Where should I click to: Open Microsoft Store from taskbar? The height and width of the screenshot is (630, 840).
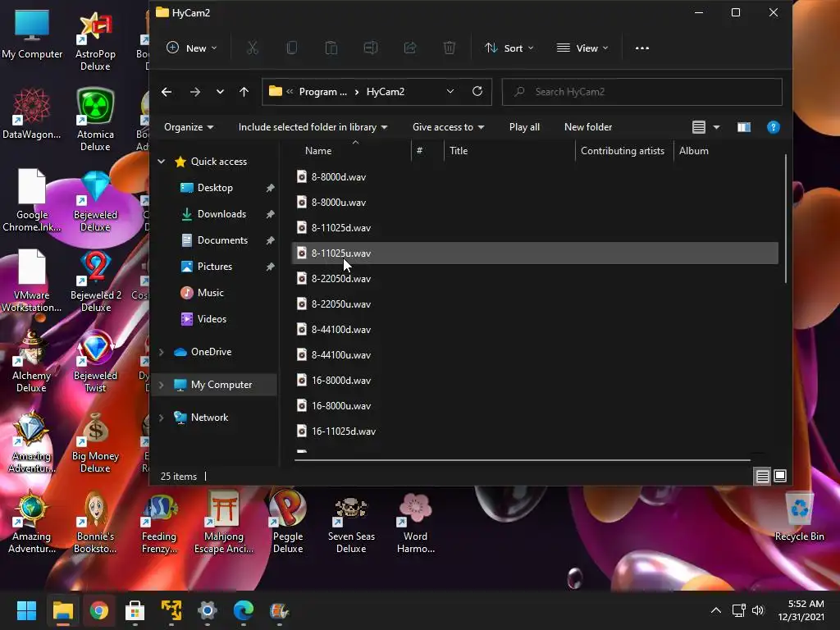pos(135,610)
